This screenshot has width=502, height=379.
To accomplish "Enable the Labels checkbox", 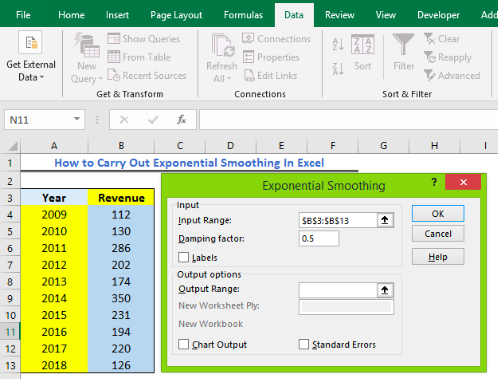I will click(183, 258).
